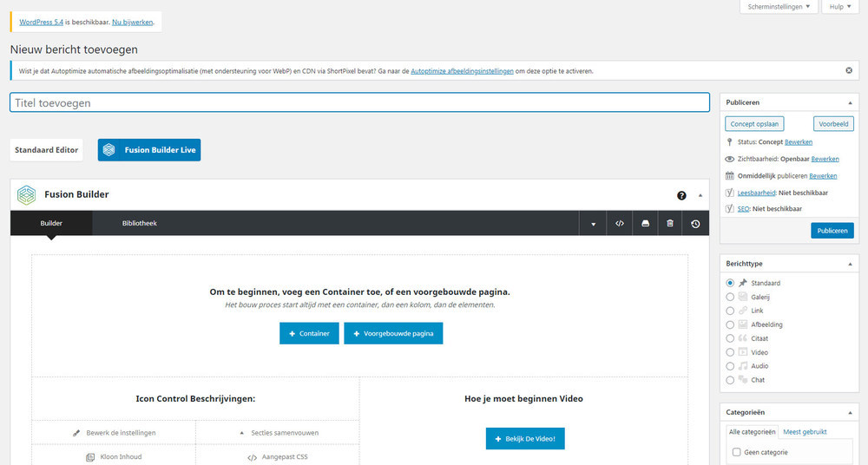Viewport: 868px width, 465px height.
Task: Collapse the Fusion Builder panel arrow
Action: [x=700, y=195]
